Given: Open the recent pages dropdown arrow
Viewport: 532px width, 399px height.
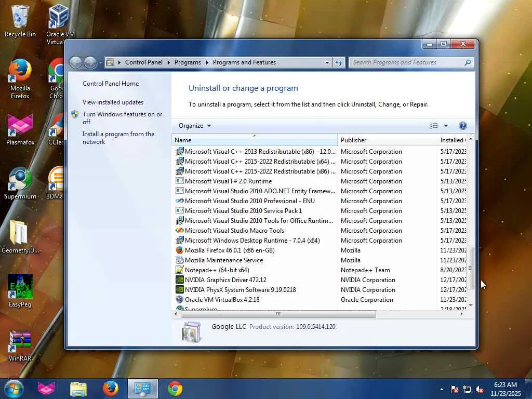Looking at the screenshot, I should [x=100, y=63].
